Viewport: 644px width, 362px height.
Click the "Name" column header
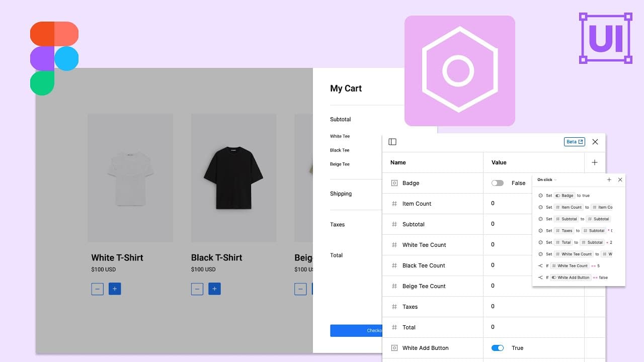398,162
